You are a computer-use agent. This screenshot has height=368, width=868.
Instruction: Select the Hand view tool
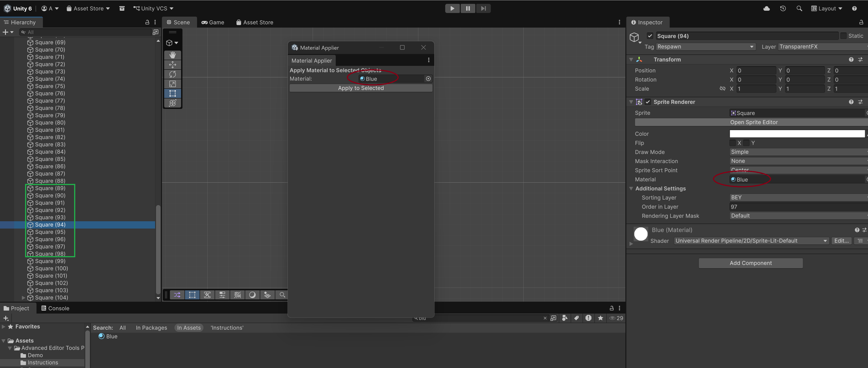[172, 55]
